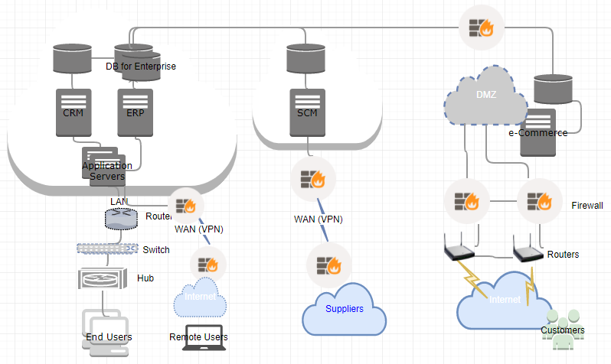The height and width of the screenshot is (364, 611).
Task: Click the Switch text label
Action: pyautogui.click(x=156, y=250)
